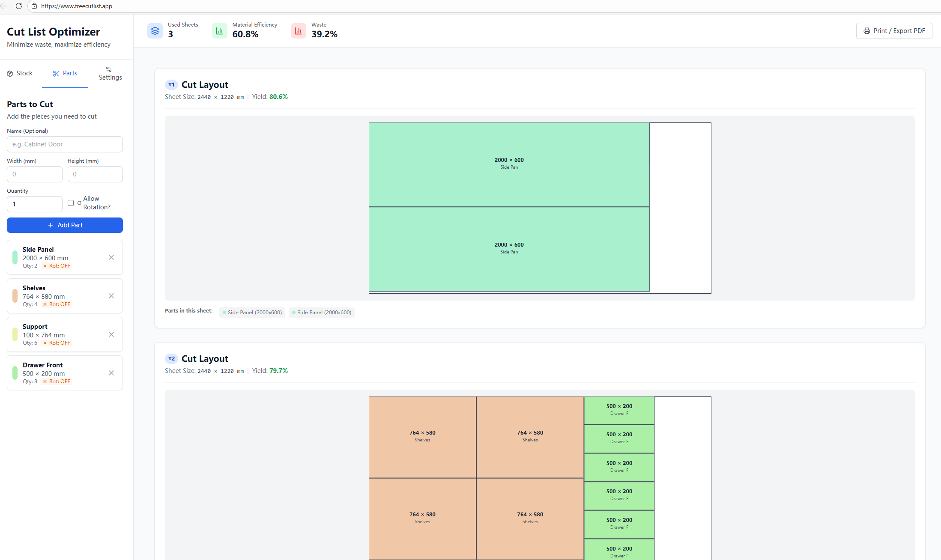
Task: Click the Yield 80.6% text
Action: (270, 97)
